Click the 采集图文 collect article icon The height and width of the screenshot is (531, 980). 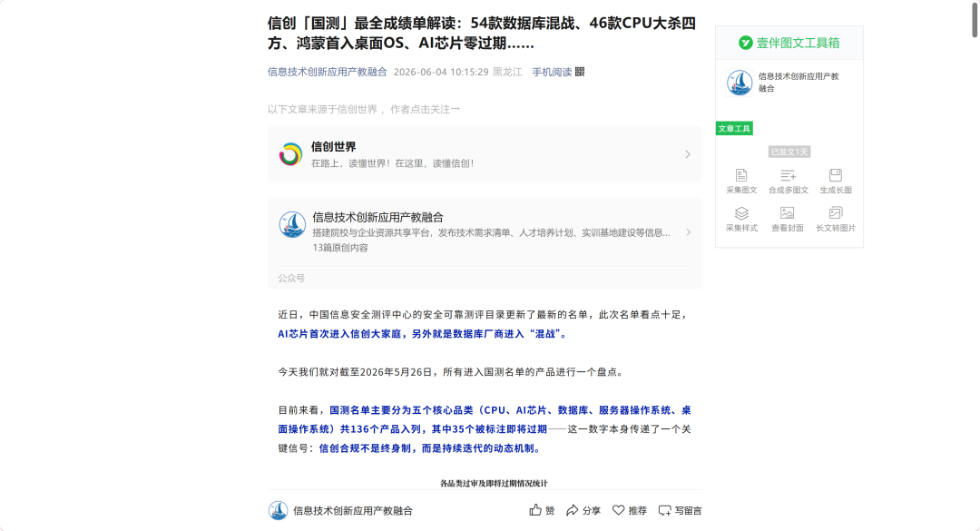(741, 175)
